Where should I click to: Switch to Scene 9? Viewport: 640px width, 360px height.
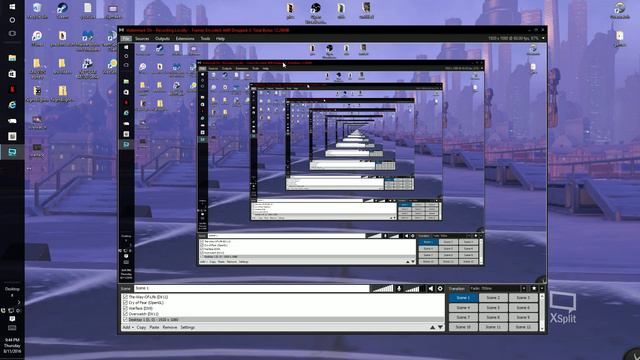coord(523,317)
